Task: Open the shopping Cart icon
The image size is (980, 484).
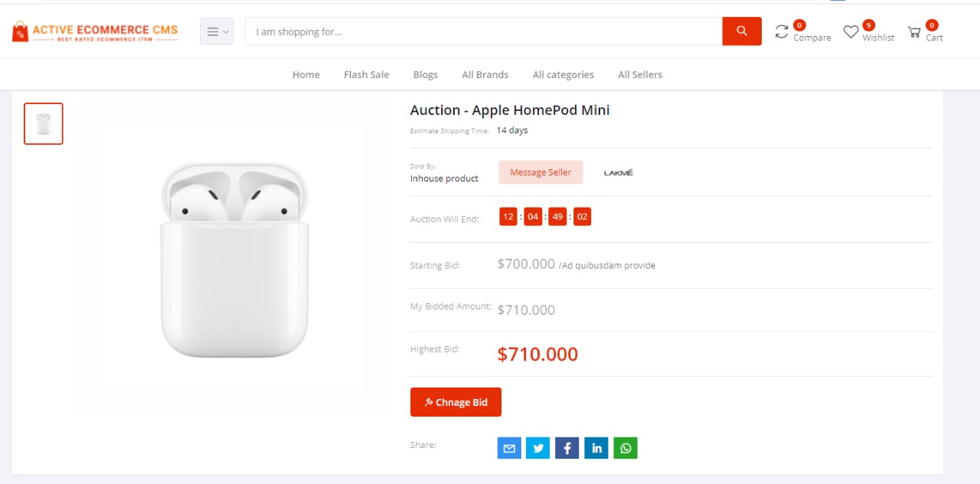Action: coord(914,32)
